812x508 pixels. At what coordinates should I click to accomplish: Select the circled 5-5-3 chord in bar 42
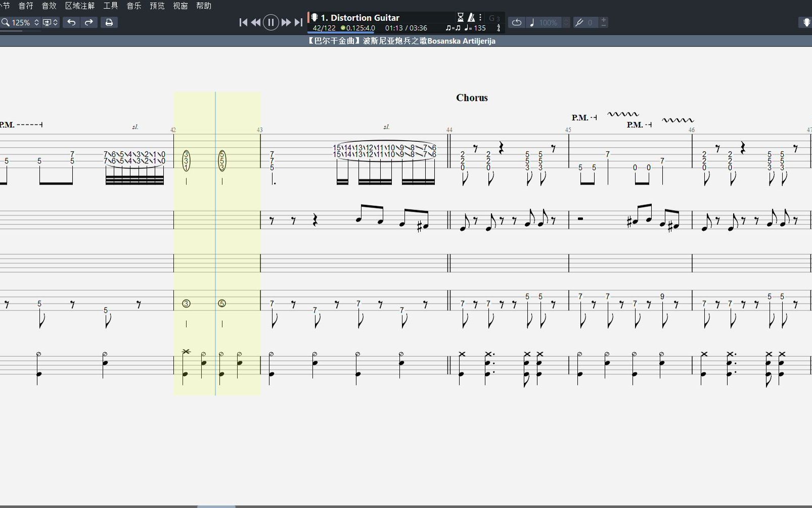click(222, 160)
